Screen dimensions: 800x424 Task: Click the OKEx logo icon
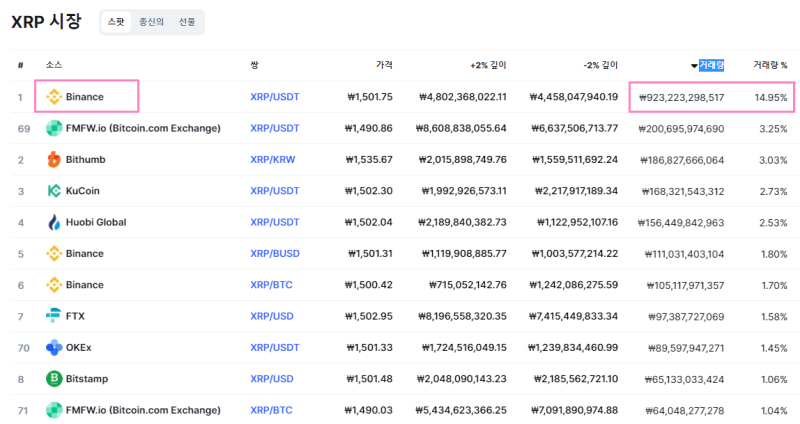(x=54, y=347)
